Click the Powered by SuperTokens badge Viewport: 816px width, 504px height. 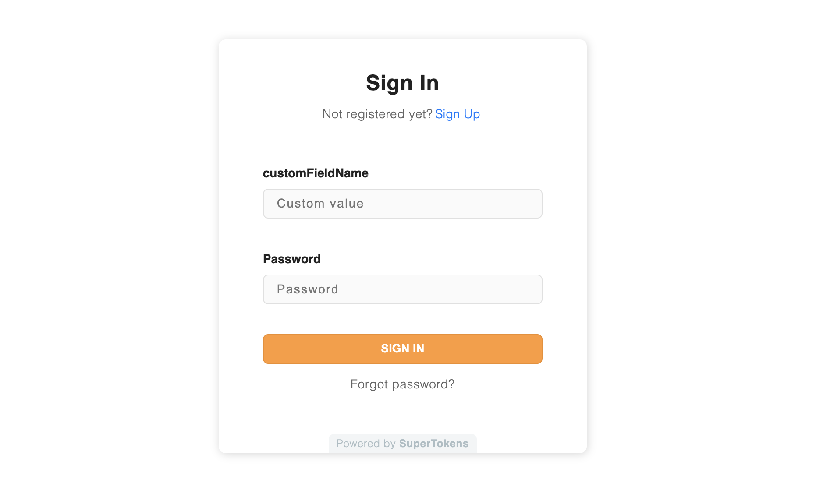click(x=402, y=443)
